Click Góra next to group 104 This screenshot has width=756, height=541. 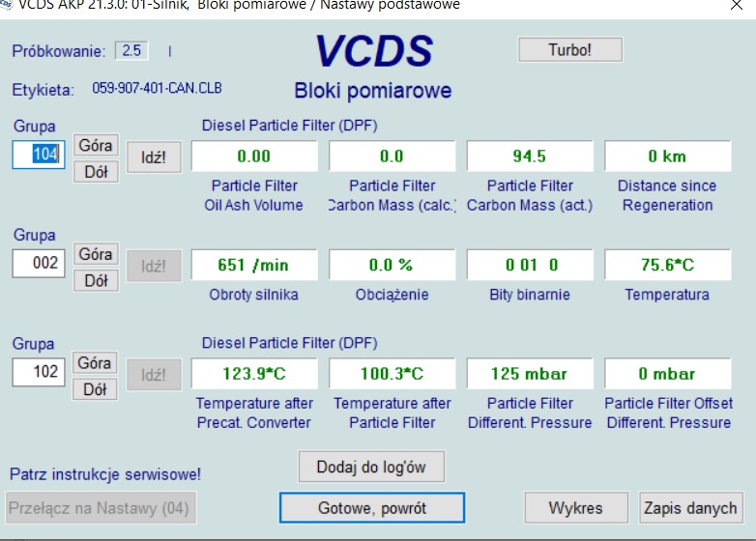tap(96, 145)
